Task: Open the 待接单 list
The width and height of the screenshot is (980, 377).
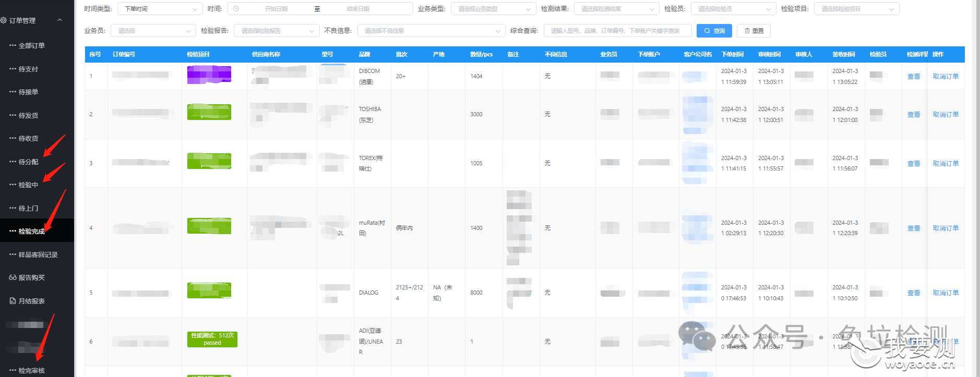Action: click(x=28, y=92)
